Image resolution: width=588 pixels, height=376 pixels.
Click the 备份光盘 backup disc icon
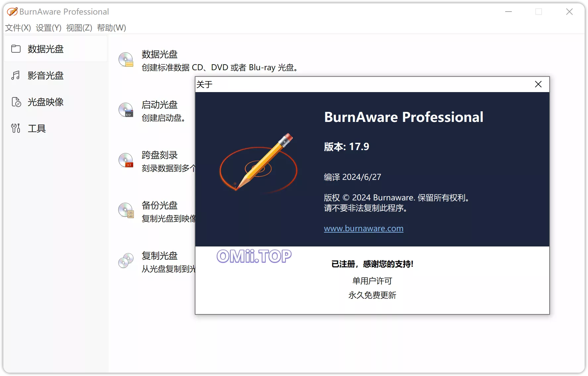pyautogui.click(x=126, y=211)
